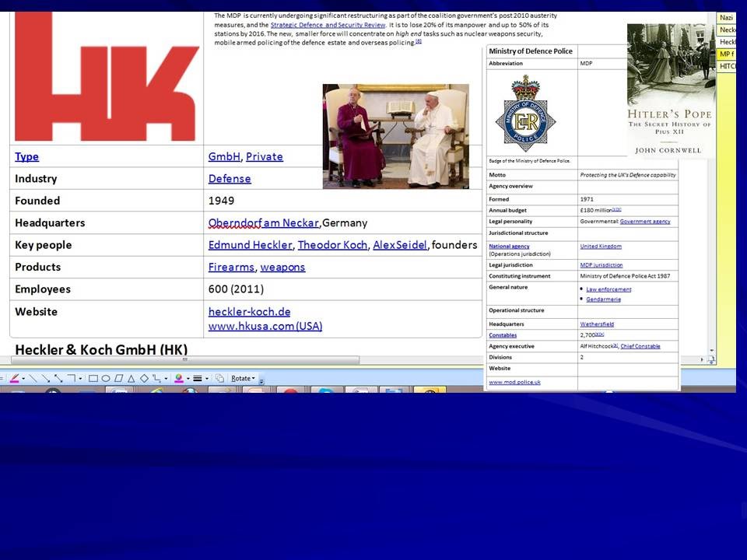This screenshot has width=747, height=560.
Task: Open the Private link
Action: coord(265,156)
